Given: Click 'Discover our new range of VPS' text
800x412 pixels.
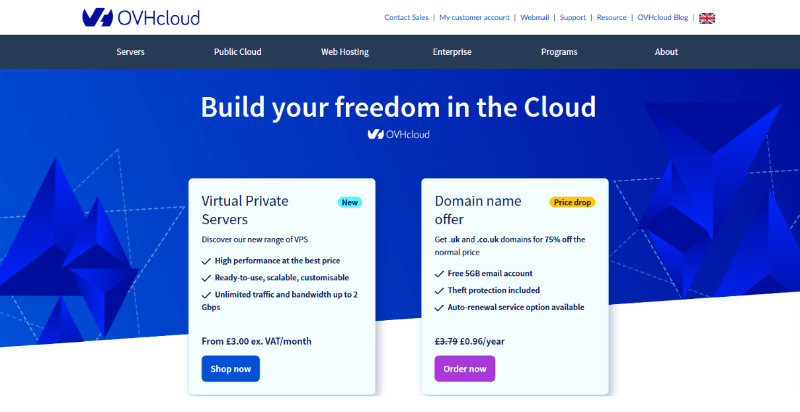Looking at the screenshot, I should [x=255, y=239].
